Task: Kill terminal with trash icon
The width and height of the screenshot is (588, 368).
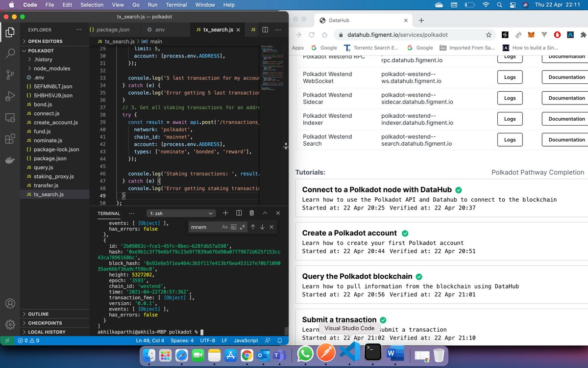Action: click(252, 213)
